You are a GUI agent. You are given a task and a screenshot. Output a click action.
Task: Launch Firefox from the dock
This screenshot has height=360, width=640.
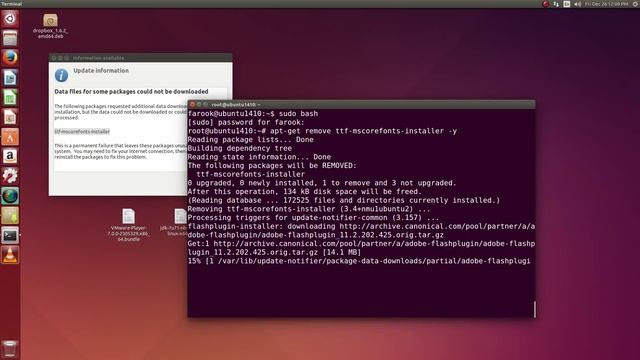10,58
